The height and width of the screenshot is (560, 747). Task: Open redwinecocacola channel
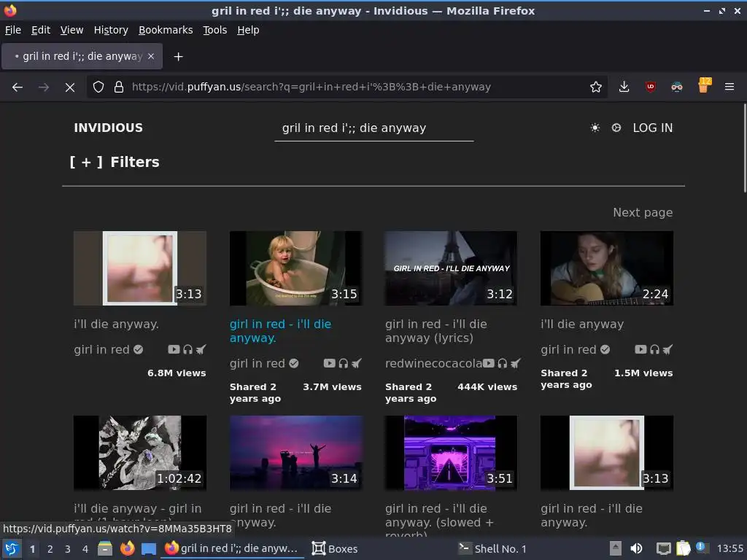(433, 363)
